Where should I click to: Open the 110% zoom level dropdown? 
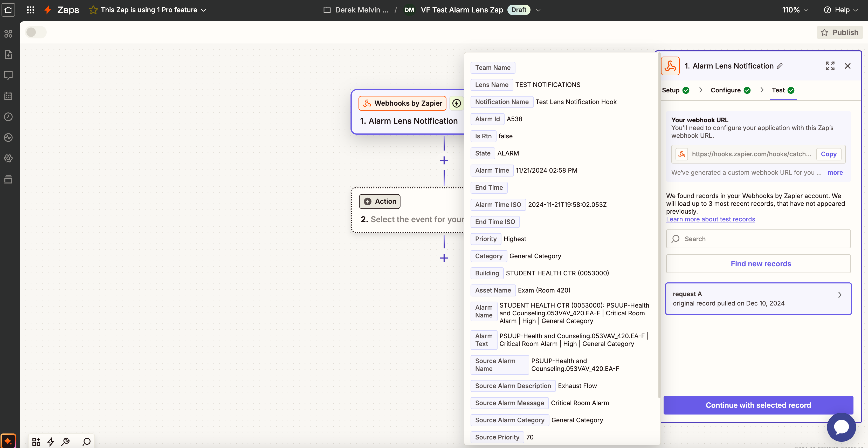pyautogui.click(x=795, y=10)
